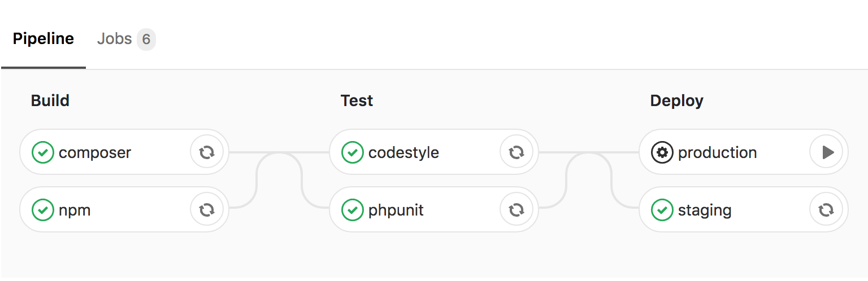
Task: Retry the staging deploy job
Action: (826, 210)
